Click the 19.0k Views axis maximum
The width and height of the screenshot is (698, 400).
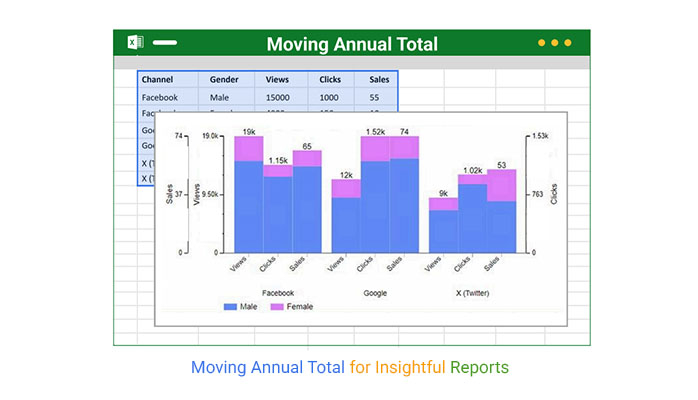tap(210, 136)
